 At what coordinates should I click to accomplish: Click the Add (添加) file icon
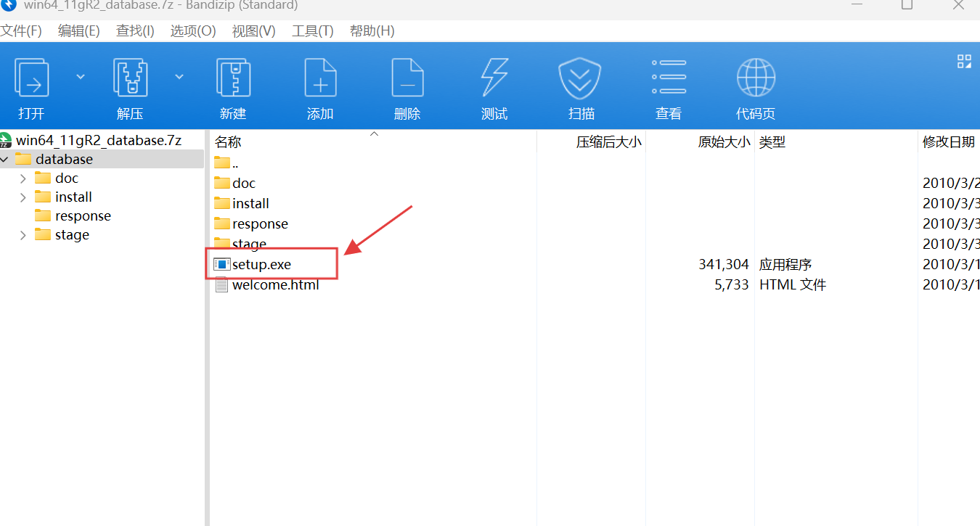[320, 78]
